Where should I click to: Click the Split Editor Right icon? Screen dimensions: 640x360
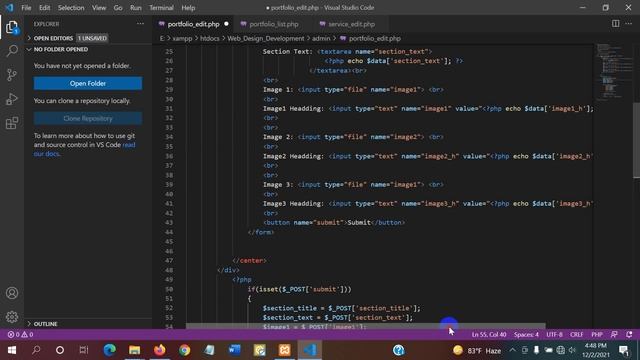pos(615,24)
